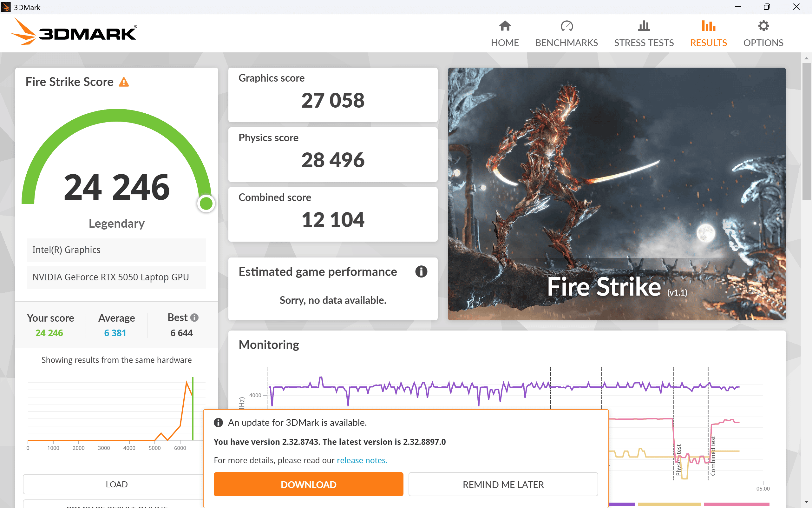Viewport: 812px width, 508px height.
Task: Click 'An update for 3DMark is available.' text
Action: click(x=297, y=423)
